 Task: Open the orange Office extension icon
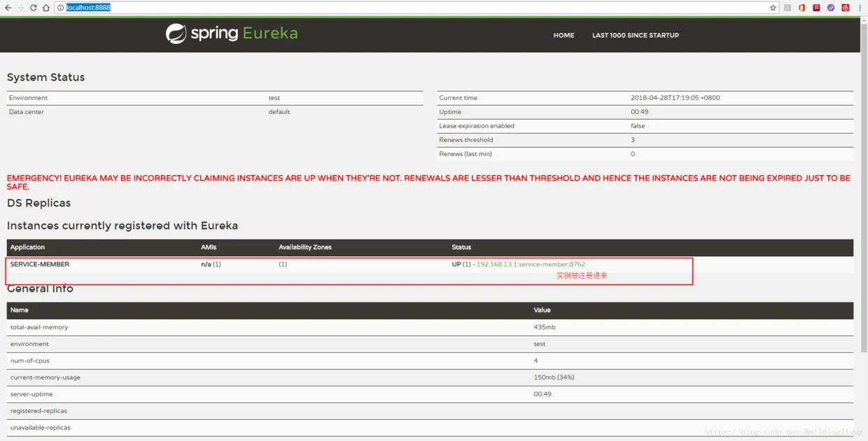[x=802, y=8]
